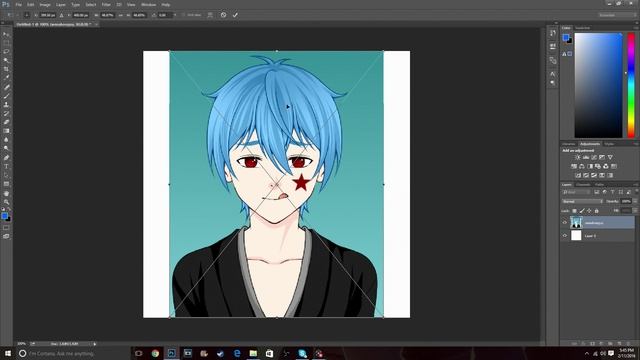Toggle Quick Mask mode in toolbox
Viewport: 640px width, 360px height.
(6, 228)
